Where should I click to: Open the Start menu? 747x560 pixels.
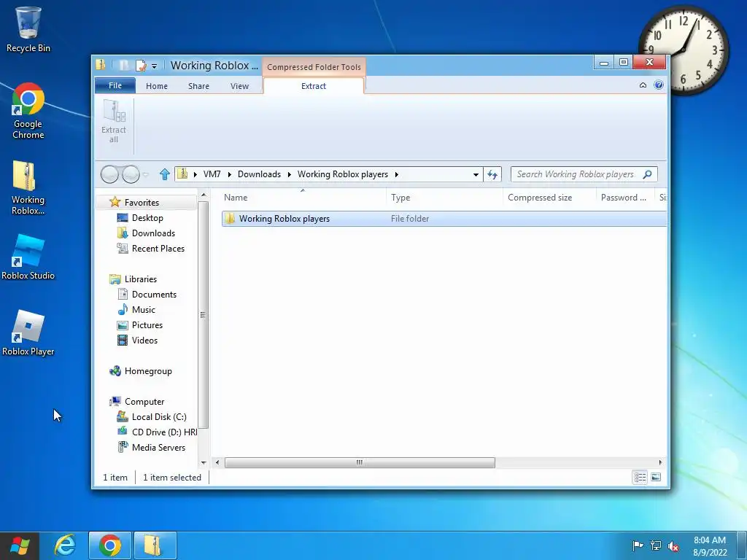click(20, 545)
